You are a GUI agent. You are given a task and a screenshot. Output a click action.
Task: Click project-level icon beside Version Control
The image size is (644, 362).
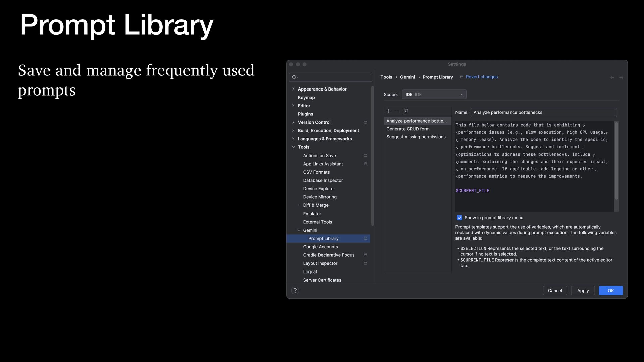click(365, 122)
